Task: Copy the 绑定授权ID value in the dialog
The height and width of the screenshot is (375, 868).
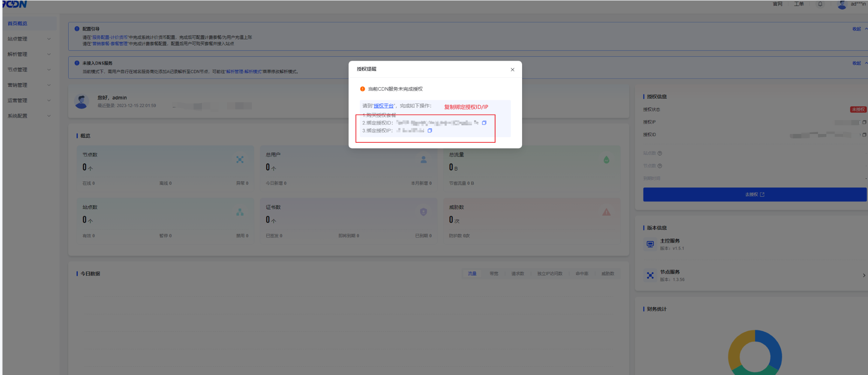Action: [x=484, y=123]
